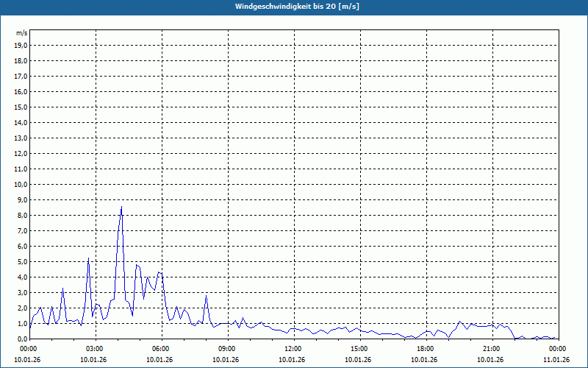Click the '12,0' axis value
Viewport: 588px width, 368px height.
(21, 154)
